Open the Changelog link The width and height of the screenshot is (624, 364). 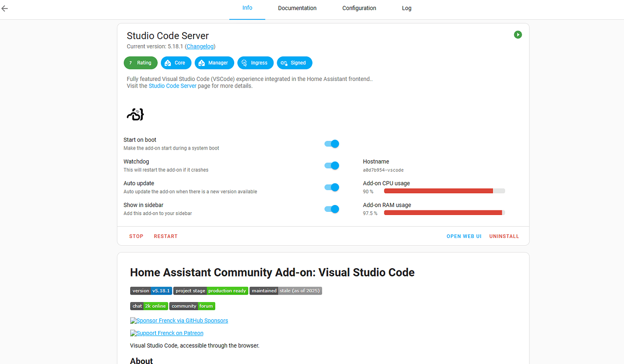click(200, 46)
